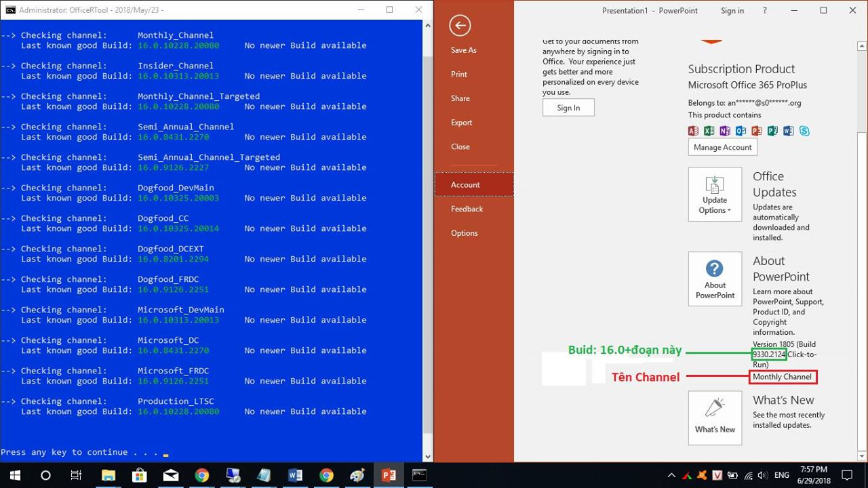
Task: Open File Explorer from the taskbar
Action: [108, 475]
